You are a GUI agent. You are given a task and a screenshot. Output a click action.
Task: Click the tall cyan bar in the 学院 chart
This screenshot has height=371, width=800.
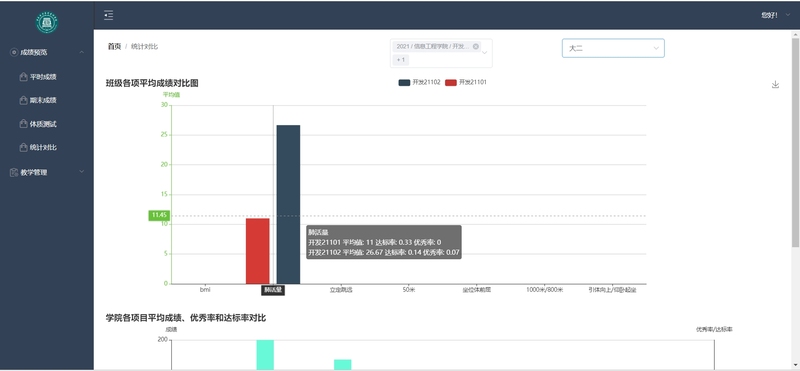265,355
